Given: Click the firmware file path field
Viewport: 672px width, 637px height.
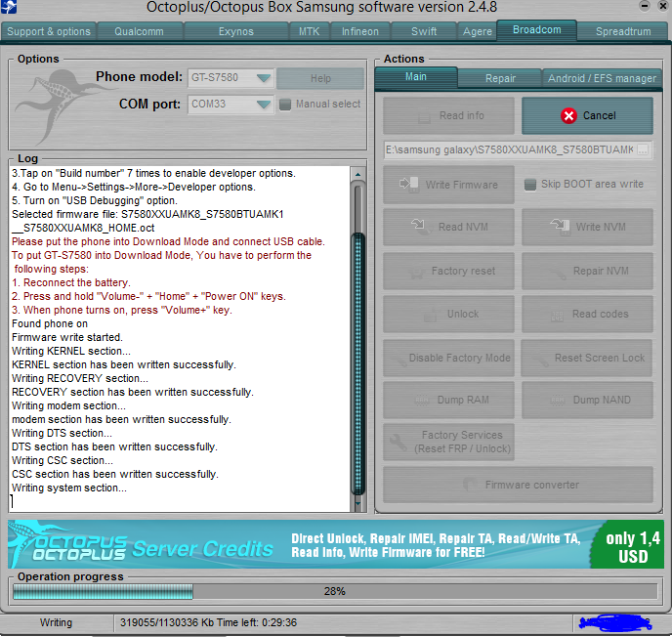Looking at the screenshot, I should pos(510,149).
